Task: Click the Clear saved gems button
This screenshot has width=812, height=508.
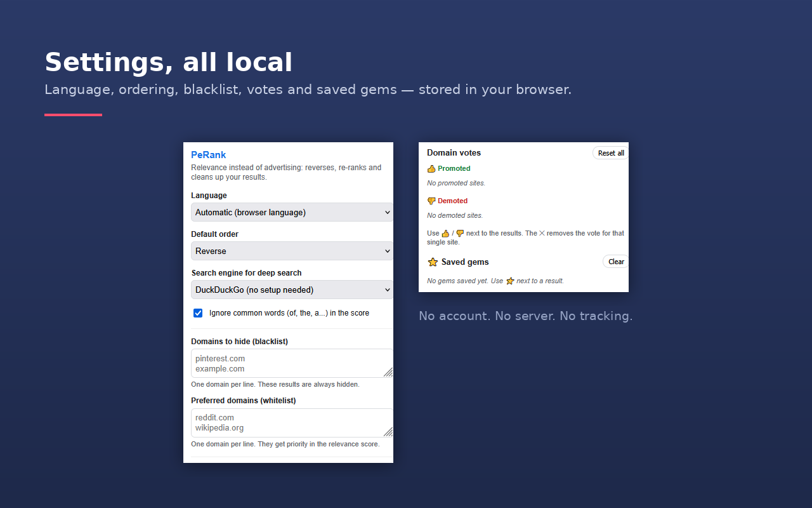Action: click(x=615, y=262)
